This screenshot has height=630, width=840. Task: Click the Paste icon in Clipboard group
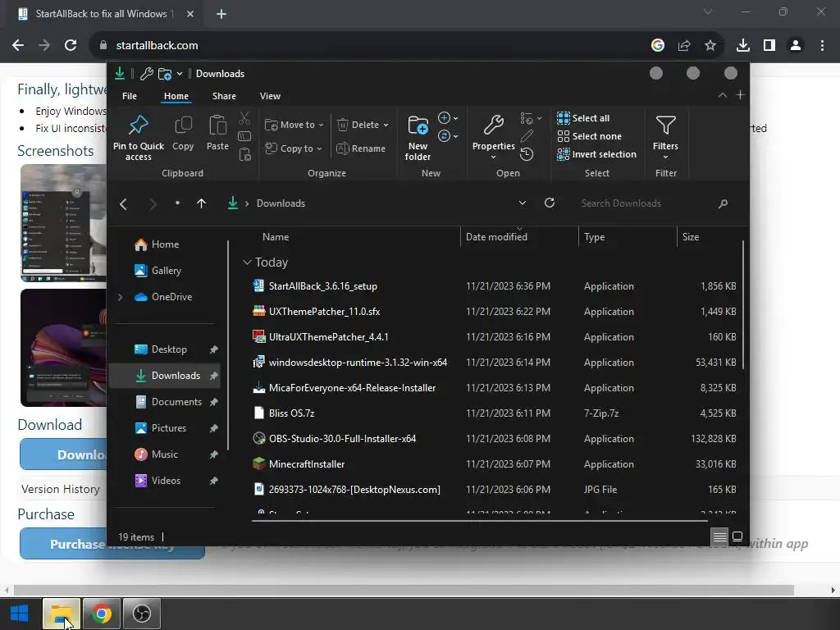(217, 126)
